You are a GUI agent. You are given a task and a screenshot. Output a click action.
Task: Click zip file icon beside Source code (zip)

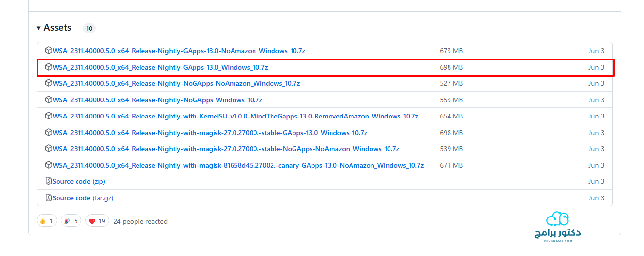(x=48, y=181)
